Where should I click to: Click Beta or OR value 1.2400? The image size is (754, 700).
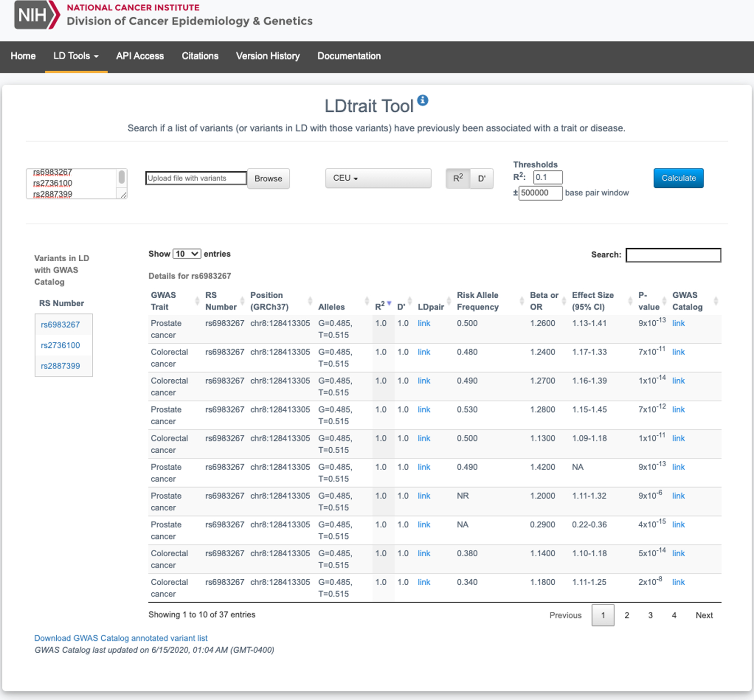pyautogui.click(x=542, y=352)
